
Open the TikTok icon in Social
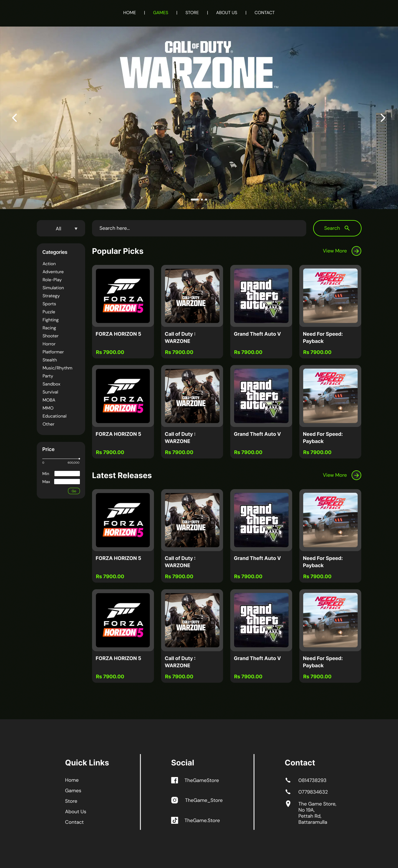[174, 820]
